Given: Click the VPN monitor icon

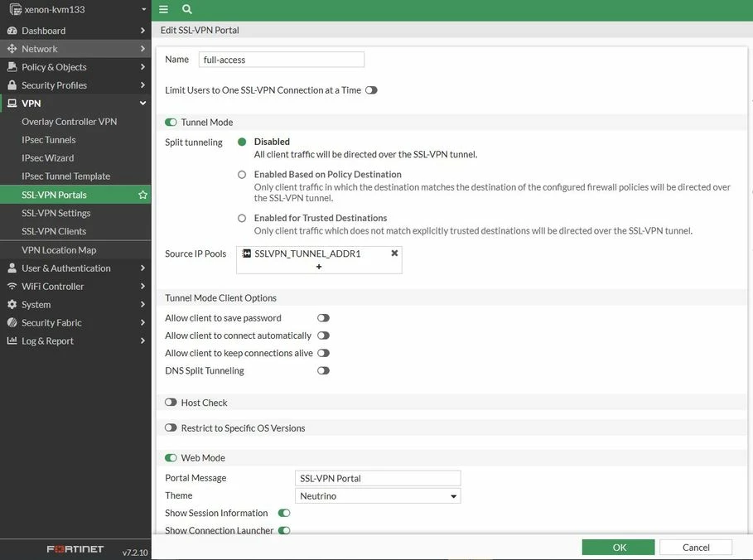Looking at the screenshot, I should [x=12, y=104].
